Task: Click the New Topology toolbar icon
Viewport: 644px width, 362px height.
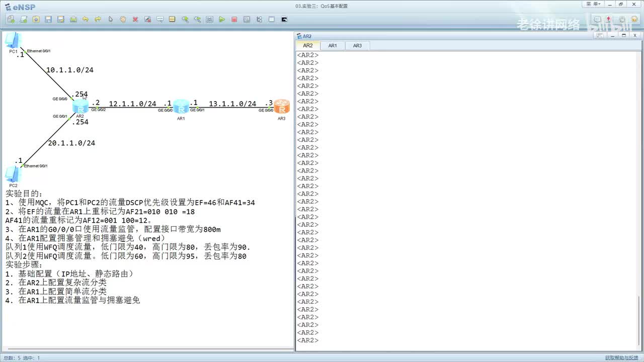Action: tap(11, 20)
